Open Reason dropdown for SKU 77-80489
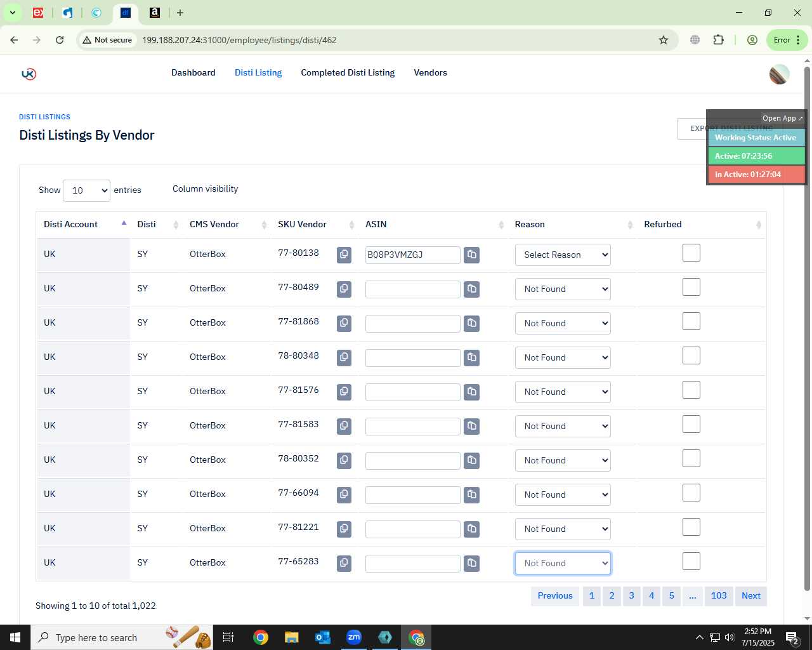812x650 pixels. click(x=563, y=289)
